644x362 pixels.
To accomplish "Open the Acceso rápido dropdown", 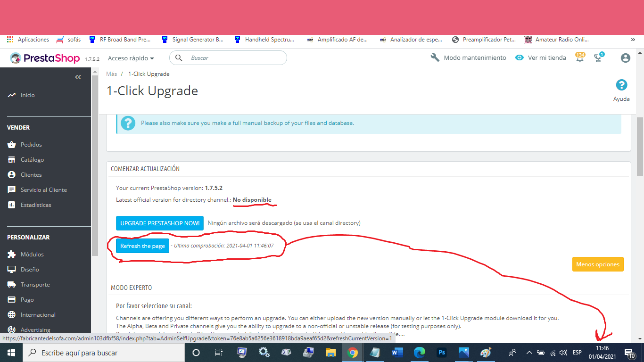I will click(x=131, y=58).
